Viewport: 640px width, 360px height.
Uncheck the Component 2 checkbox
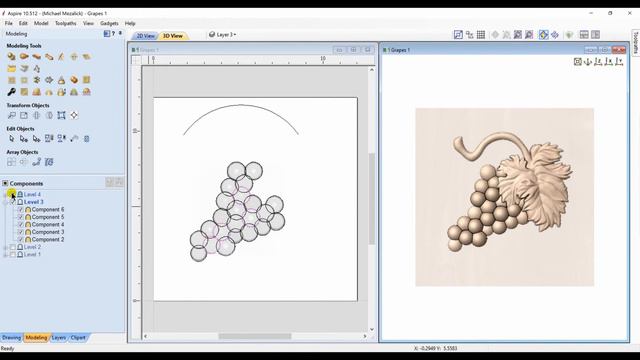[20, 240]
